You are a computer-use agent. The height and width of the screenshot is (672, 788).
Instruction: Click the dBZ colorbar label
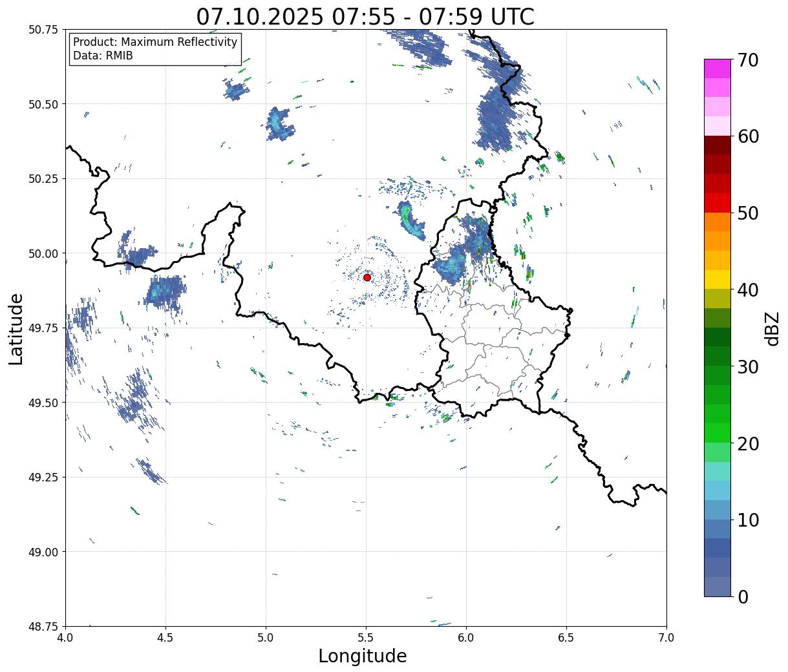772,328
